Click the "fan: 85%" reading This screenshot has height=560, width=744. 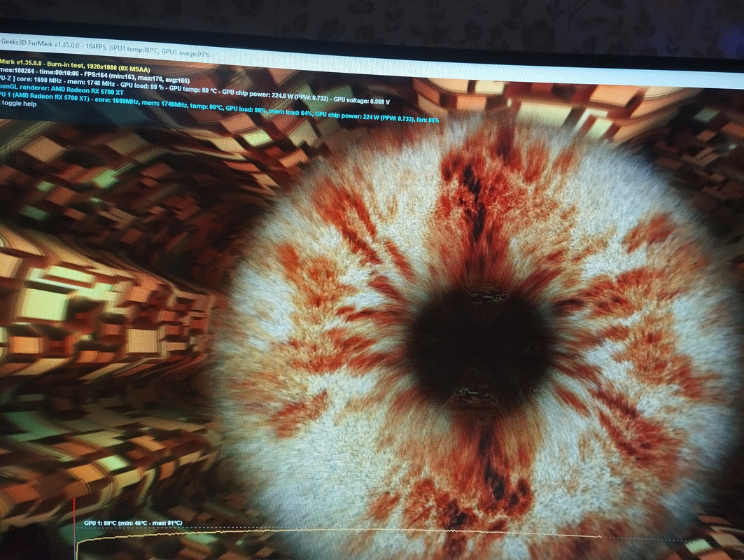coord(428,120)
